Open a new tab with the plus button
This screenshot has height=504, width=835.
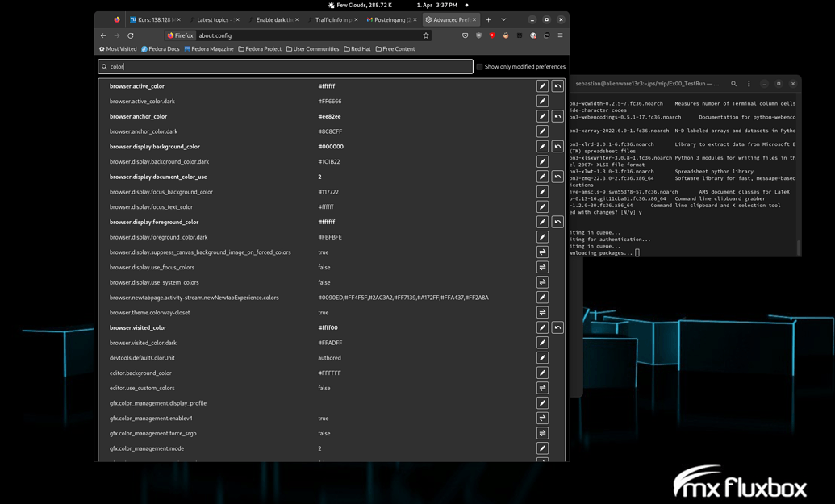pyautogui.click(x=488, y=19)
